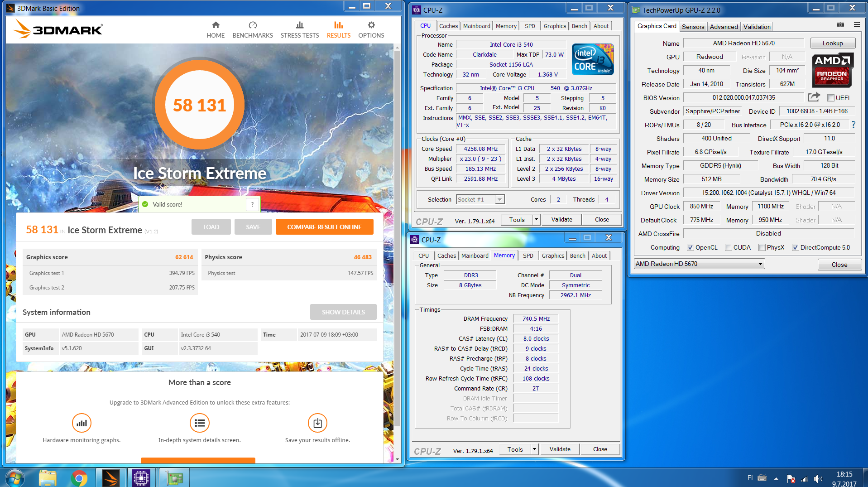This screenshot has height=487, width=868.
Task: Click the volume speaker tray icon
Action: point(818,479)
